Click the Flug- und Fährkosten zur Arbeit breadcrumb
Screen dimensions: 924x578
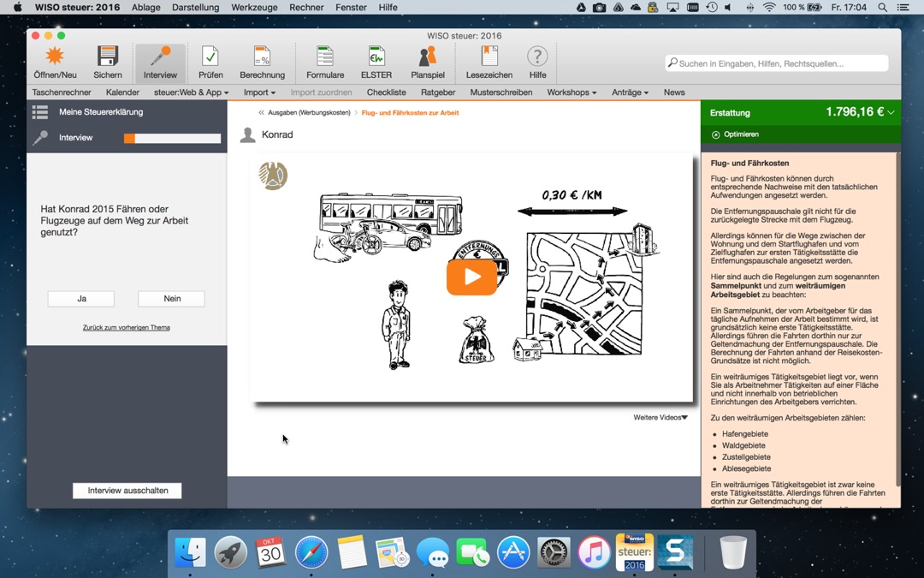click(410, 113)
